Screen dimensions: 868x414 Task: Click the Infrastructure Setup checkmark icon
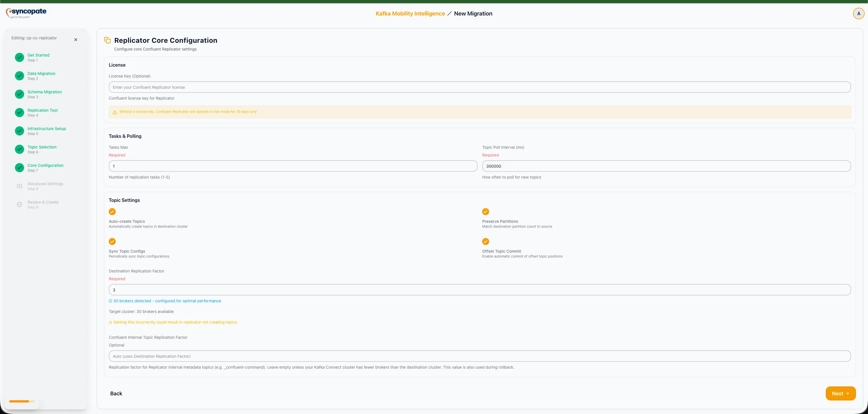(19, 131)
